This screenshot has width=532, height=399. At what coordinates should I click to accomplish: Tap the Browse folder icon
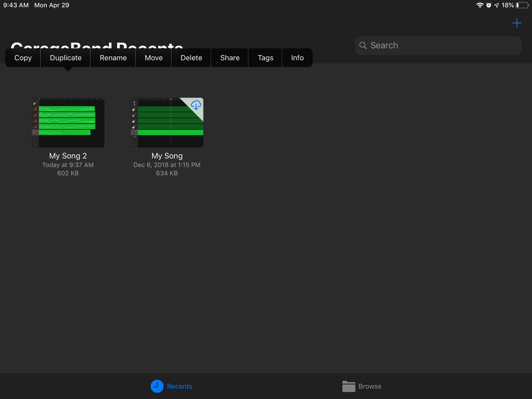pos(349,386)
